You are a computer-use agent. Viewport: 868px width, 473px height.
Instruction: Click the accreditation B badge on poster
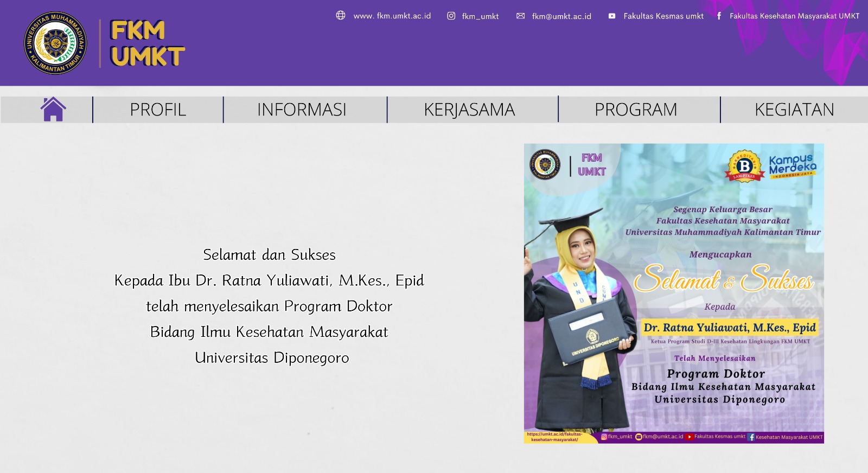pyautogui.click(x=744, y=166)
